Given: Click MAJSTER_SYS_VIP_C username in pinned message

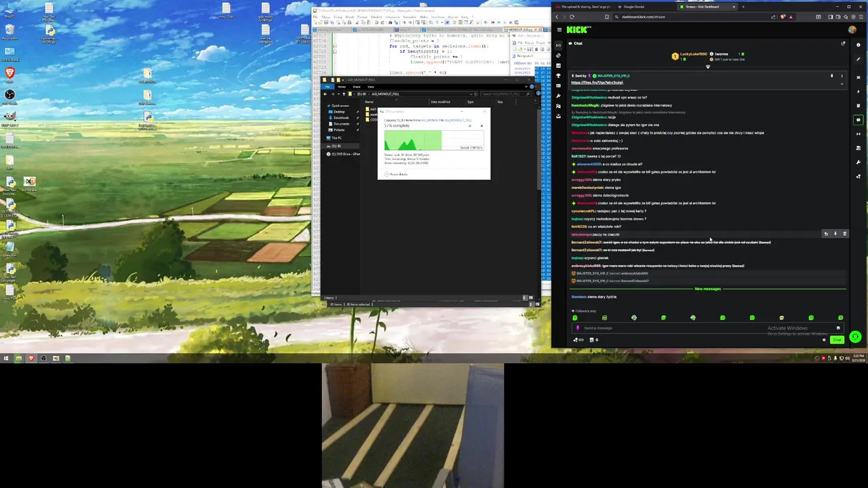Looking at the screenshot, I should point(614,76).
